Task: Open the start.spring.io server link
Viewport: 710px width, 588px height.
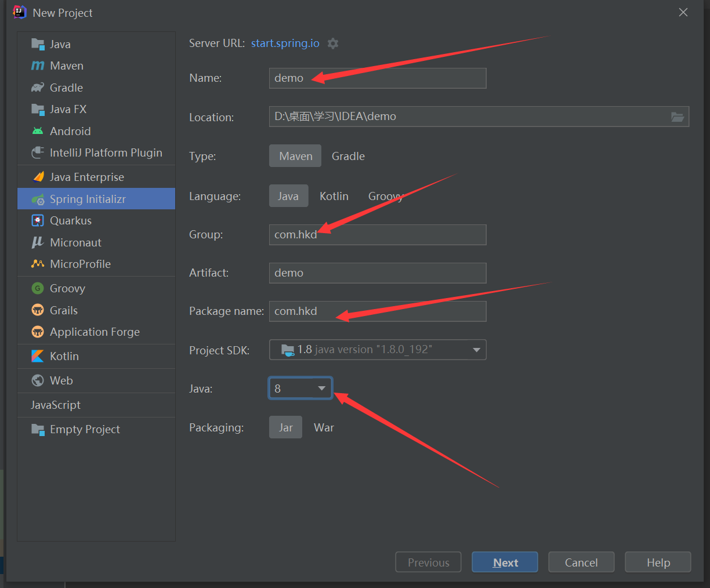Action: [285, 43]
